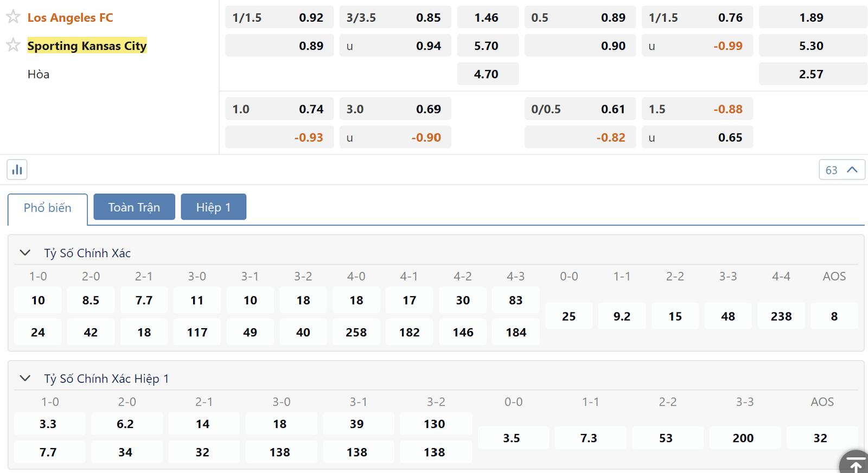Open Sporting Kansas City team link
This screenshot has height=473, width=868.
pyautogui.click(x=87, y=46)
